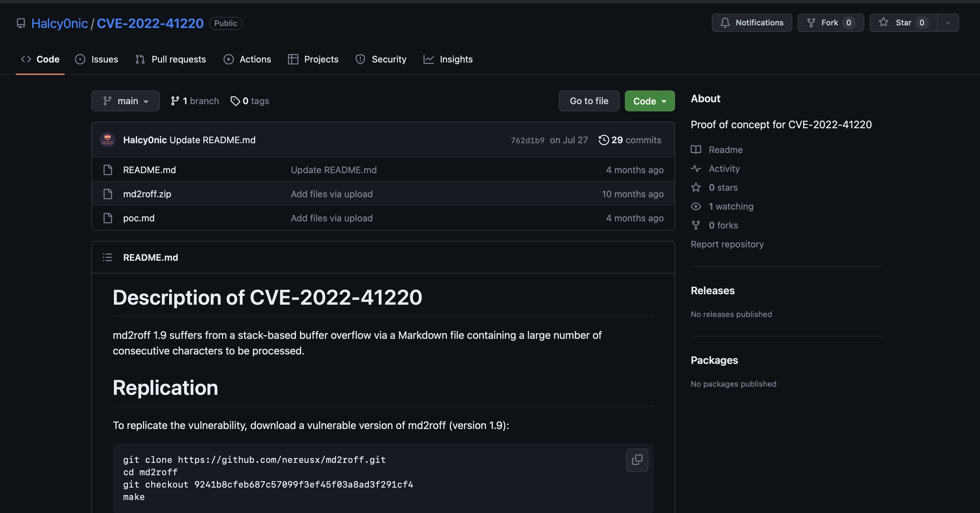Viewport: 980px width, 513px height.
Task: Switch to the Security tab
Action: click(381, 59)
